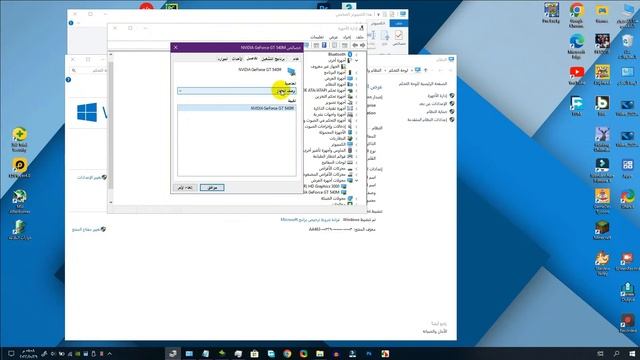Expand the أجهزة النظام category
Screen dimensions: 640x360
[356, 84]
